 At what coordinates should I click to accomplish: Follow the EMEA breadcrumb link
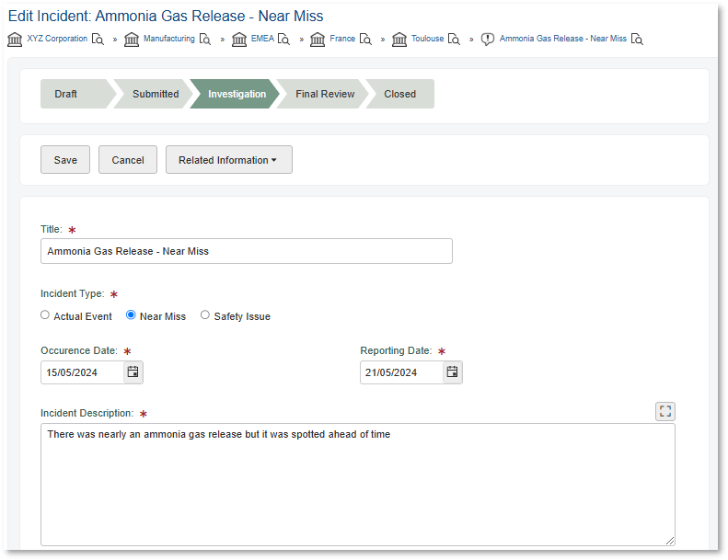pos(262,39)
